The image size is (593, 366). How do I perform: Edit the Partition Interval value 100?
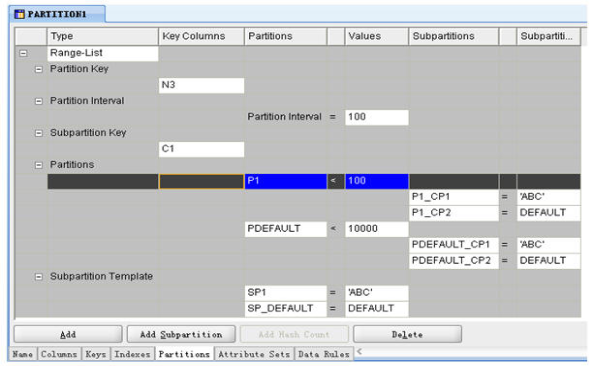377,117
